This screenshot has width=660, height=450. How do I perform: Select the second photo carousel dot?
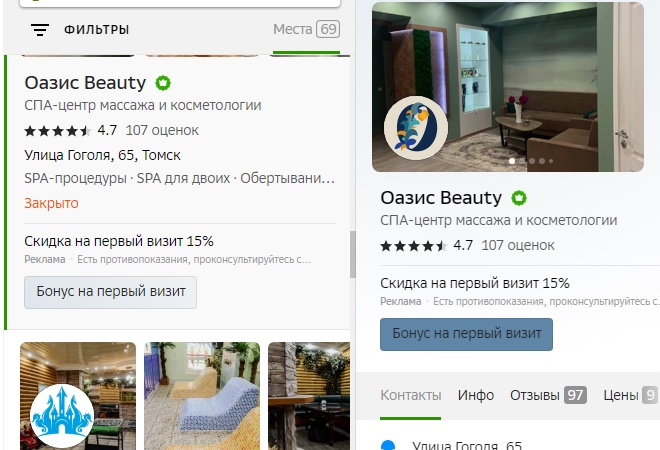pyautogui.click(x=522, y=161)
